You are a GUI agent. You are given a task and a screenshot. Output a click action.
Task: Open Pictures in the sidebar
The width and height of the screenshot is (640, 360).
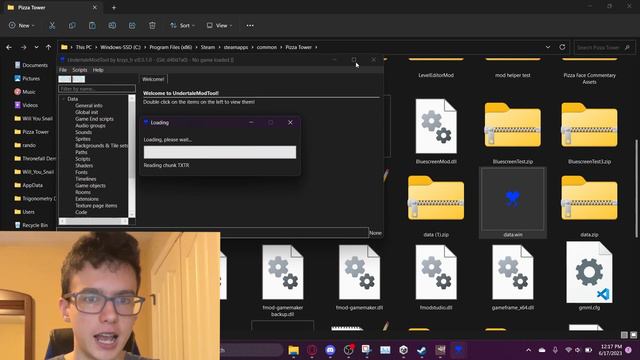(27, 78)
